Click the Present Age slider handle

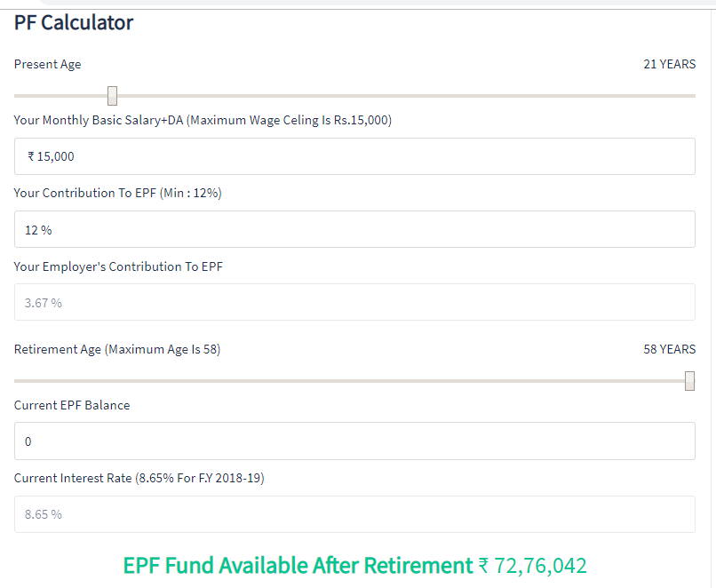coord(112,96)
